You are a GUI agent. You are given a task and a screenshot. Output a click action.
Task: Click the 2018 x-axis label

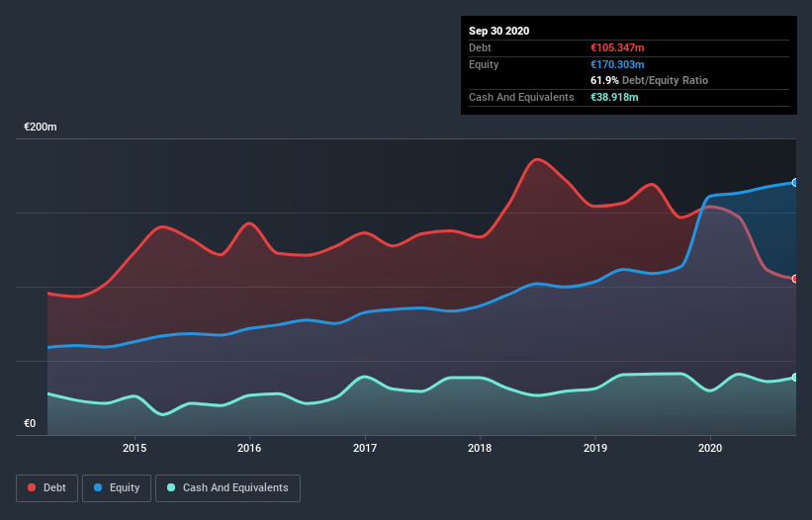(x=480, y=448)
